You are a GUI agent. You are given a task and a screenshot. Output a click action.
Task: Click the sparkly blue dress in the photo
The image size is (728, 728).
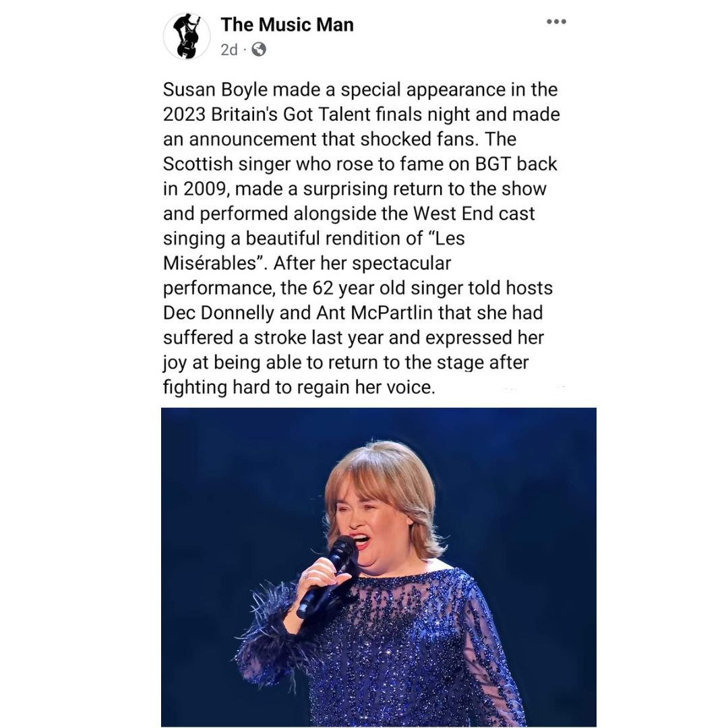tap(404, 647)
